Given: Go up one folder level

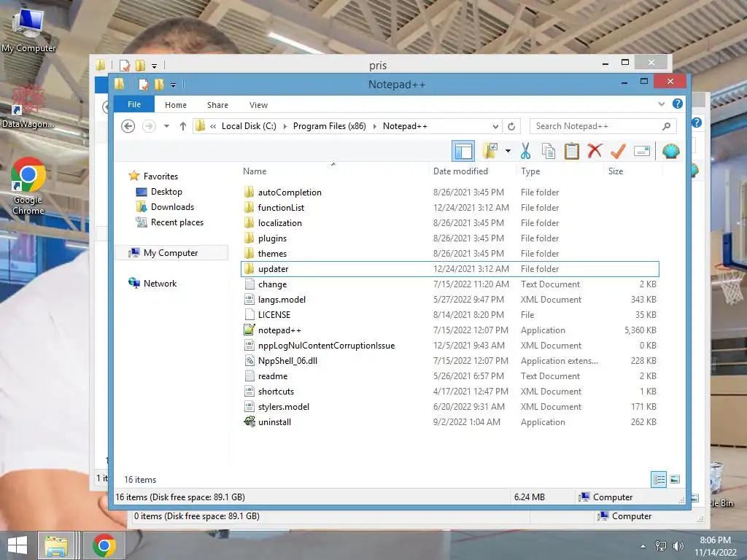Looking at the screenshot, I should (183, 126).
